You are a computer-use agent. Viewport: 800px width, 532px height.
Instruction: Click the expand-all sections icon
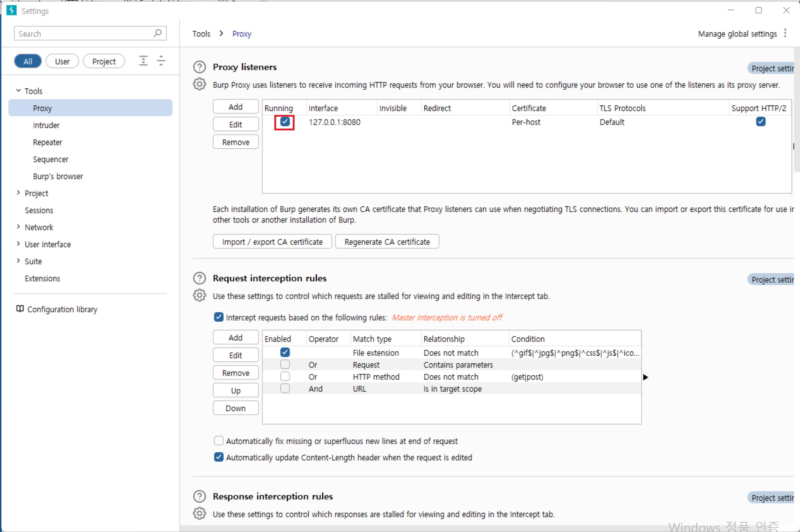[143, 61]
